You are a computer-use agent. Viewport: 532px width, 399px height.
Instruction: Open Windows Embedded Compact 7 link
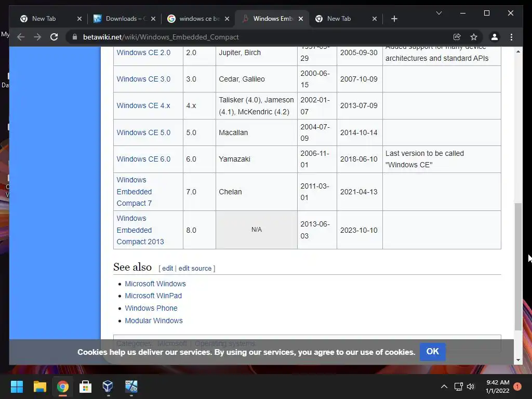tap(135, 192)
